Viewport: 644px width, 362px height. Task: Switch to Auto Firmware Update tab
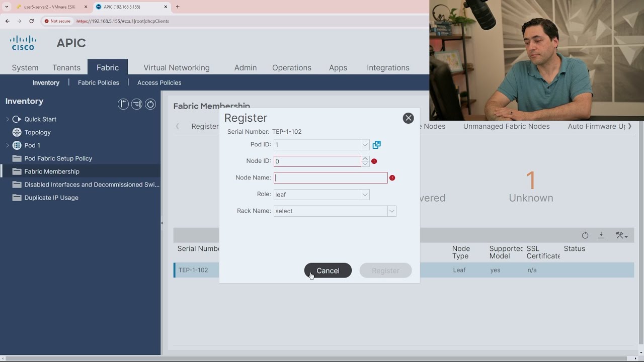click(597, 126)
